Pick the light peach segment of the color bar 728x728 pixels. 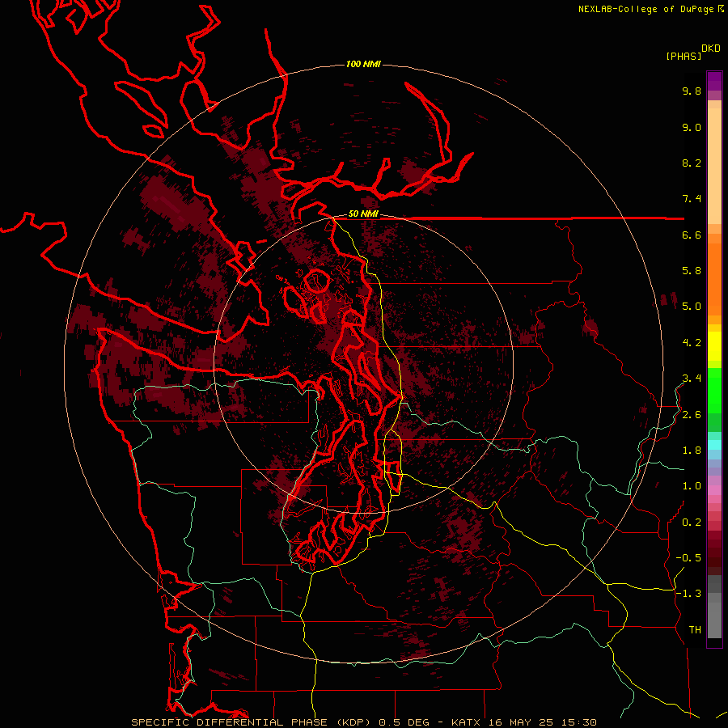714,166
